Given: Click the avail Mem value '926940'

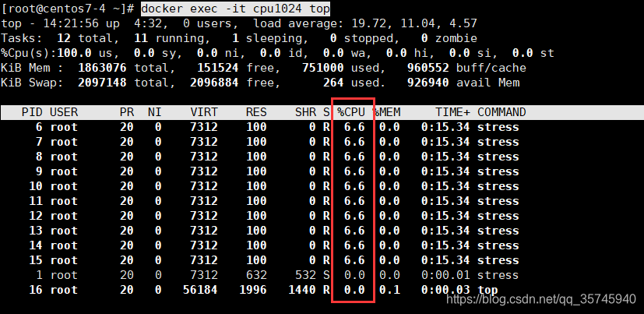Looking at the screenshot, I should click(x=428, y=83).
